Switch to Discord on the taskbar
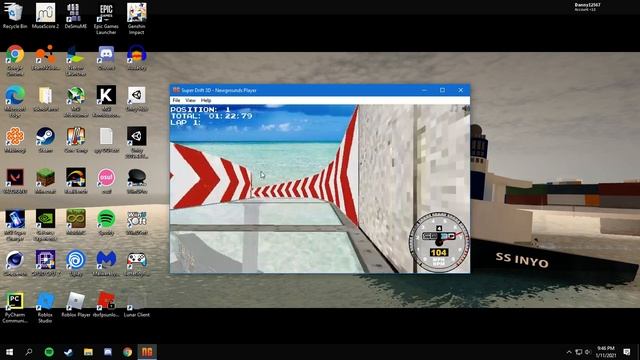The height and width of the screenshot is (360, 640). pos(108,352)
